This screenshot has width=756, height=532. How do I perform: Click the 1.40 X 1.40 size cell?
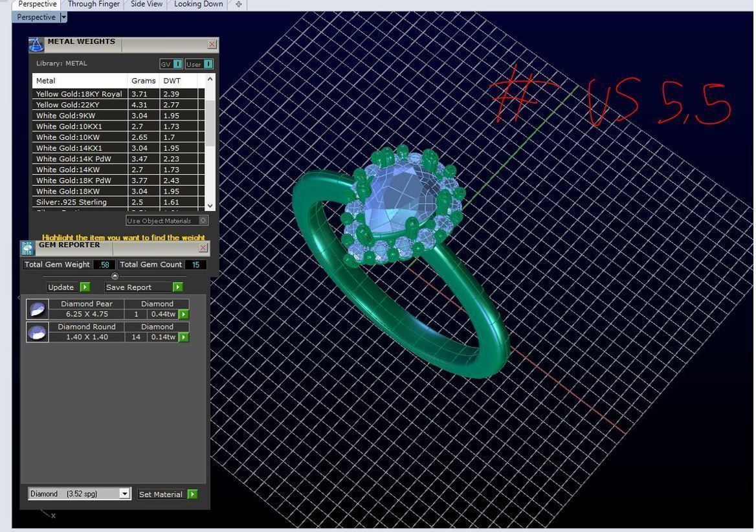pyautogui.click(x=87, y=337)
